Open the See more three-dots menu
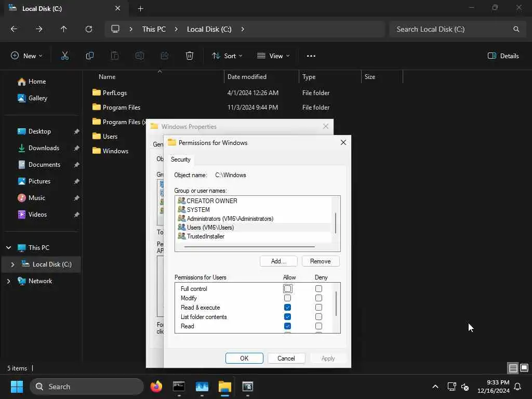Viewport: 532px width, 399px height. tap(311, 56)
